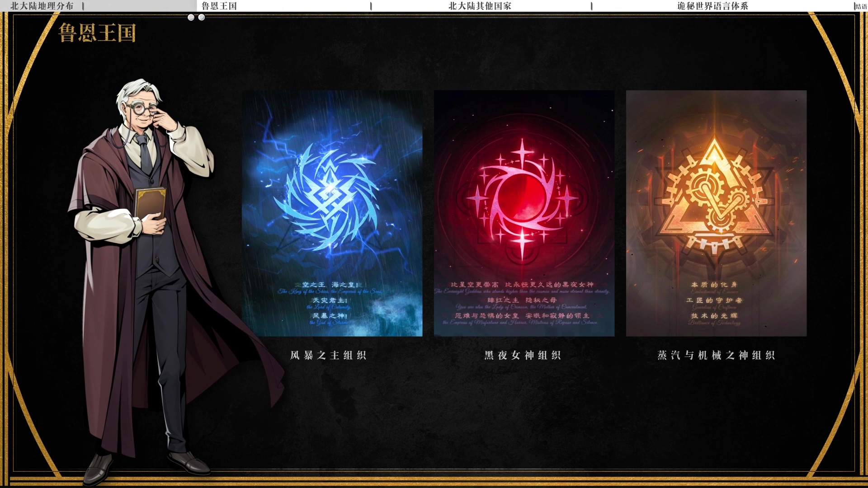The height and width of the screenshot is (488, 868).
Task: Go to the 诡秘世界语言体系 tab
Action: (712, 6)
